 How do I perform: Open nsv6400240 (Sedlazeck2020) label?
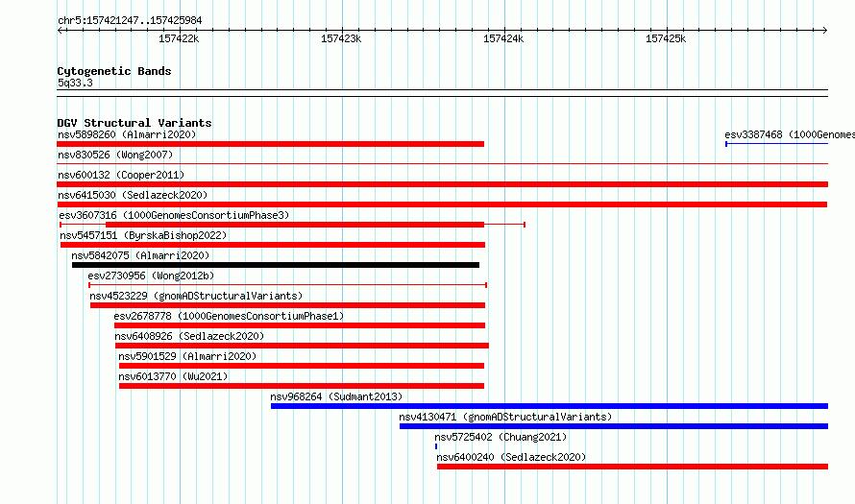511,457
